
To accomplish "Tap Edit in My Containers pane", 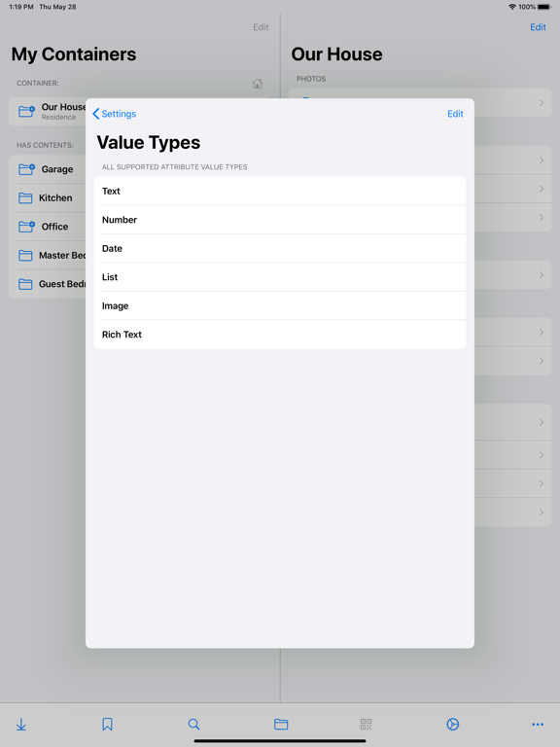I will point(261,27).
